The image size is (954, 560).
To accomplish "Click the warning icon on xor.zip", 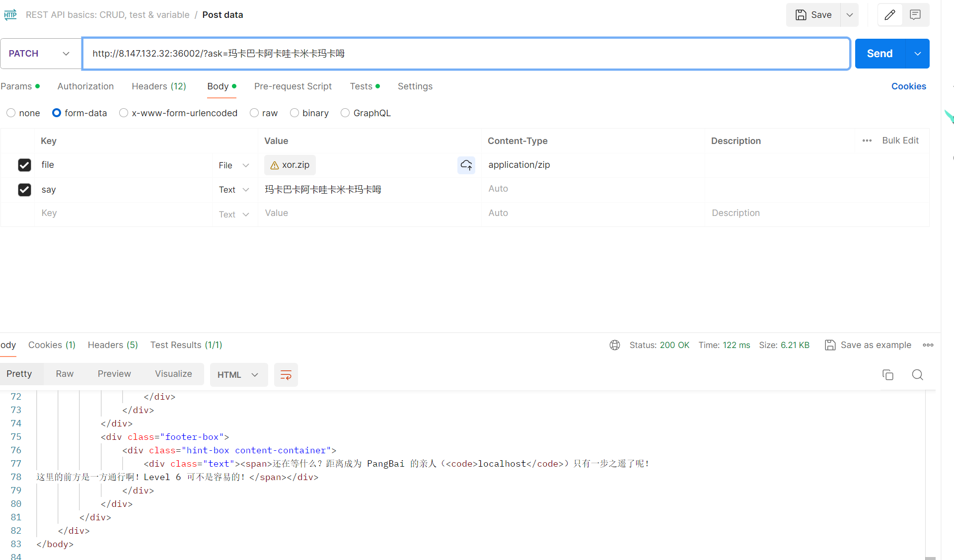I will [x=274, y=165].
